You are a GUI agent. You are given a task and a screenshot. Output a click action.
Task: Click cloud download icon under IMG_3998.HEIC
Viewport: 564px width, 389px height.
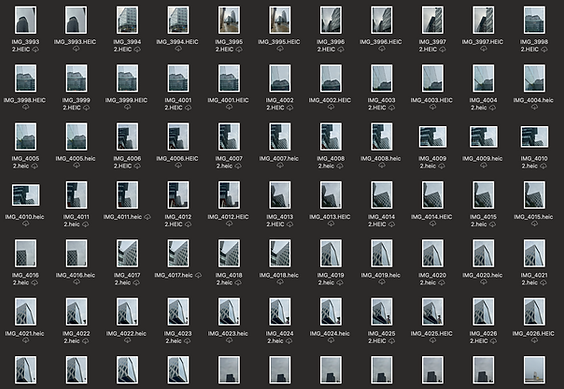[x=26, y=107]
